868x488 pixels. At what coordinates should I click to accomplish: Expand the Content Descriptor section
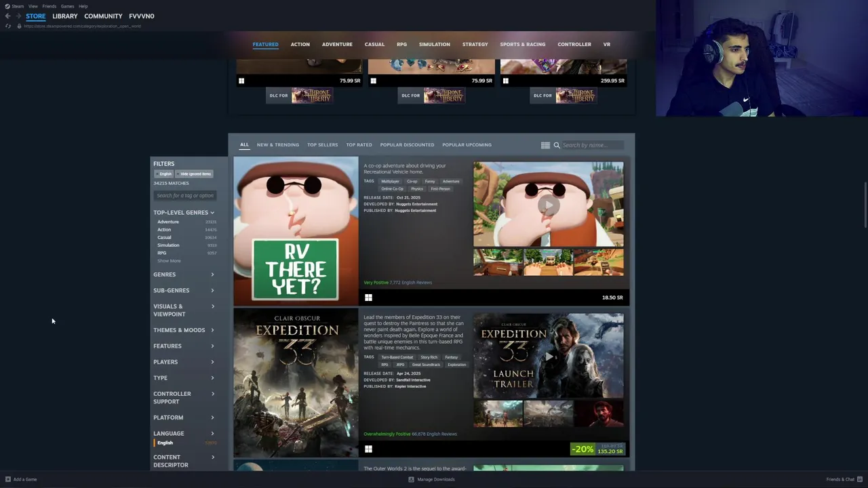[x=184, y=461]
